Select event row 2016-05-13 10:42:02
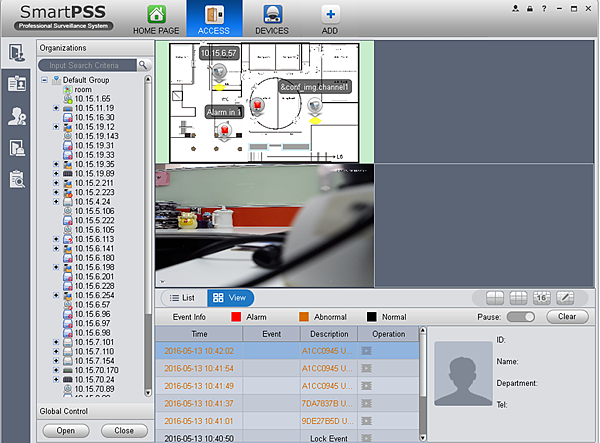Viewport: 600px width, 443px height. point(287,351)
